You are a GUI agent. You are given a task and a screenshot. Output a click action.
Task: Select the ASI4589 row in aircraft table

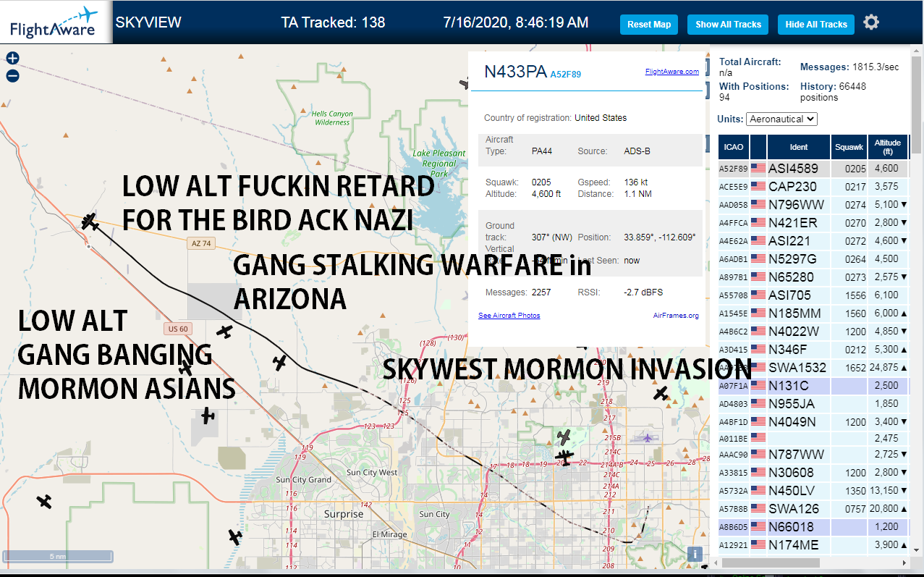814,169
